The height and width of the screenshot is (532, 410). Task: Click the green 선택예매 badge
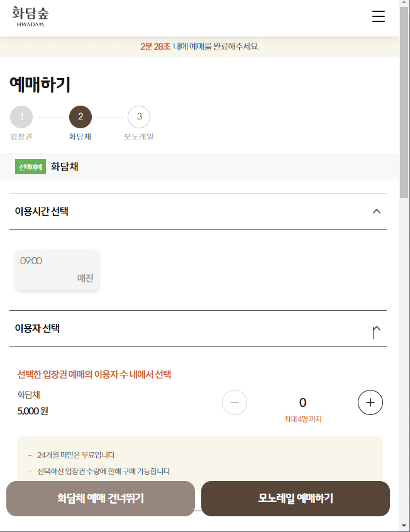click(30, 167)
